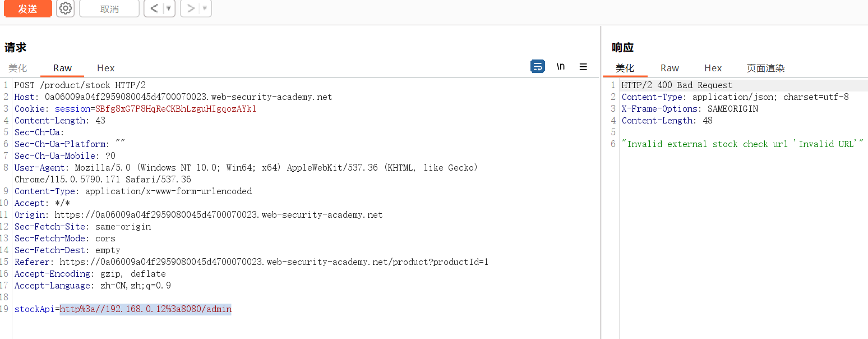Expand the forward history dropdown arrow
Image resolution: width=868 pixels, height=339 pixels.
pyautogui.click(x=205, y=8)
